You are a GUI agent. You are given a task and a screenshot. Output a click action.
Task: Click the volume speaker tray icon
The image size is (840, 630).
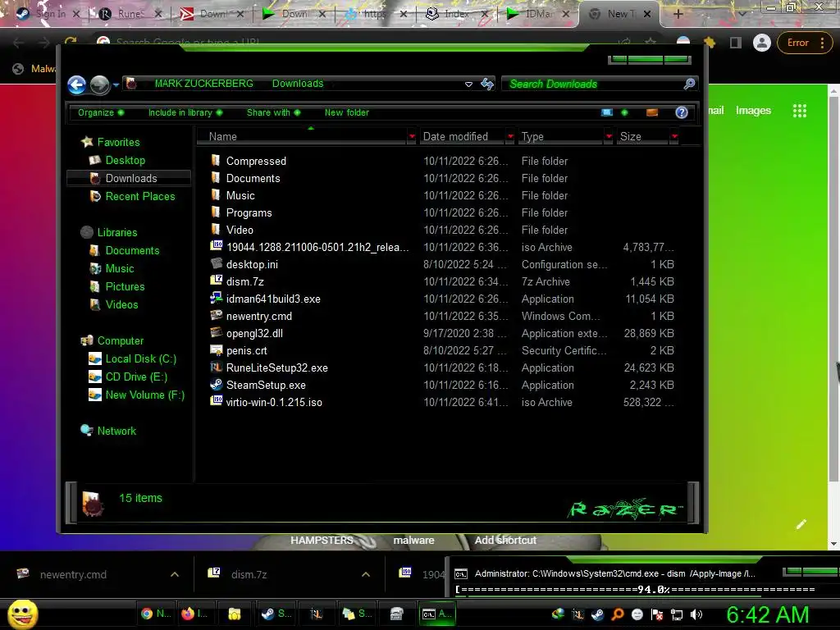[696, 614]
